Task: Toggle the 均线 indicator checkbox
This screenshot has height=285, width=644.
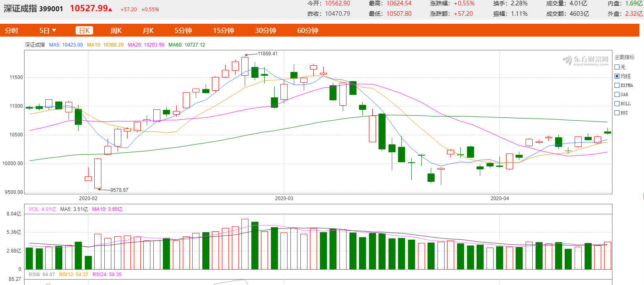Action: coord(617,76)
